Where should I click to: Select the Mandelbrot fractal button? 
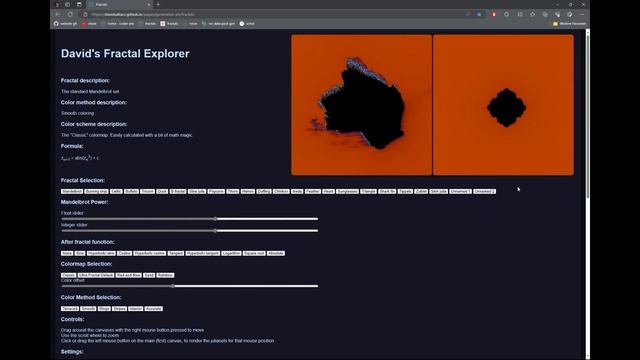[72, 191]
